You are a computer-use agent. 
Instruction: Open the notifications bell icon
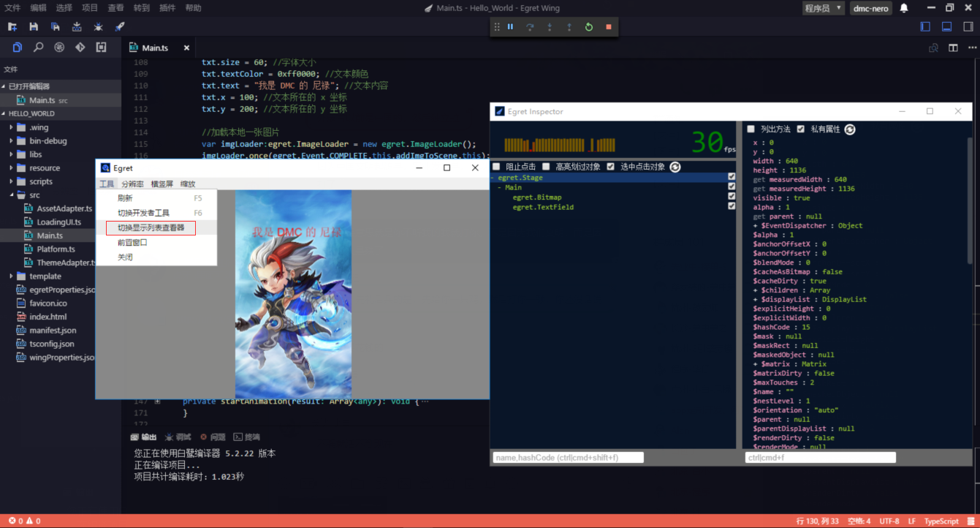pos(904,8)
